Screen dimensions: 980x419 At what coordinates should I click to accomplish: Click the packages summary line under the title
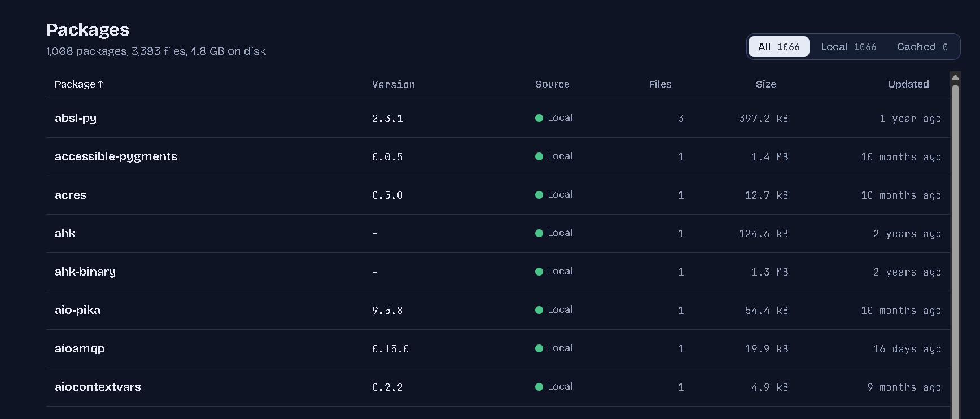click(156, 51)
